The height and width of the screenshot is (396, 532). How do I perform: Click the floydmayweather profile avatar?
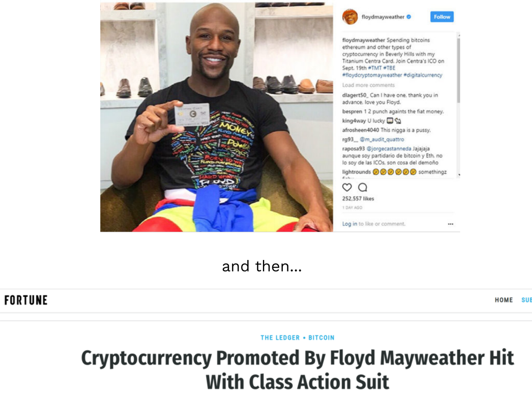(x=350, y=17)
